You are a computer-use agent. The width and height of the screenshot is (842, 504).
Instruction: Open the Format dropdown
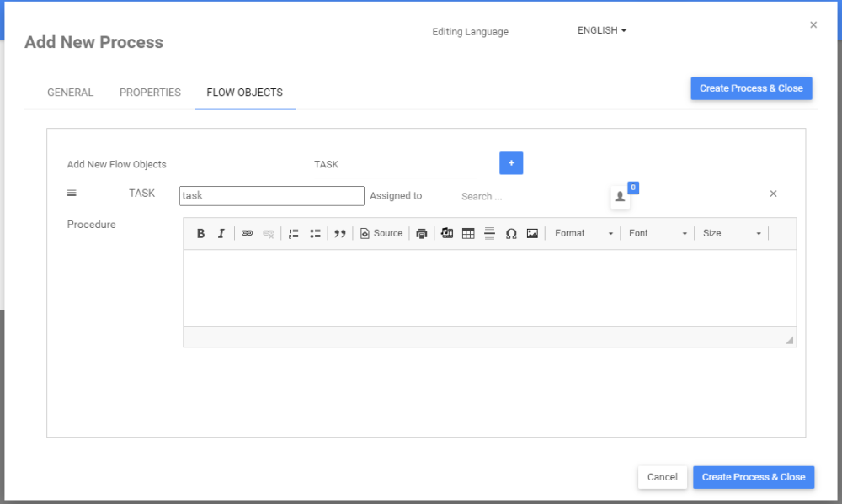pos(584,234)
